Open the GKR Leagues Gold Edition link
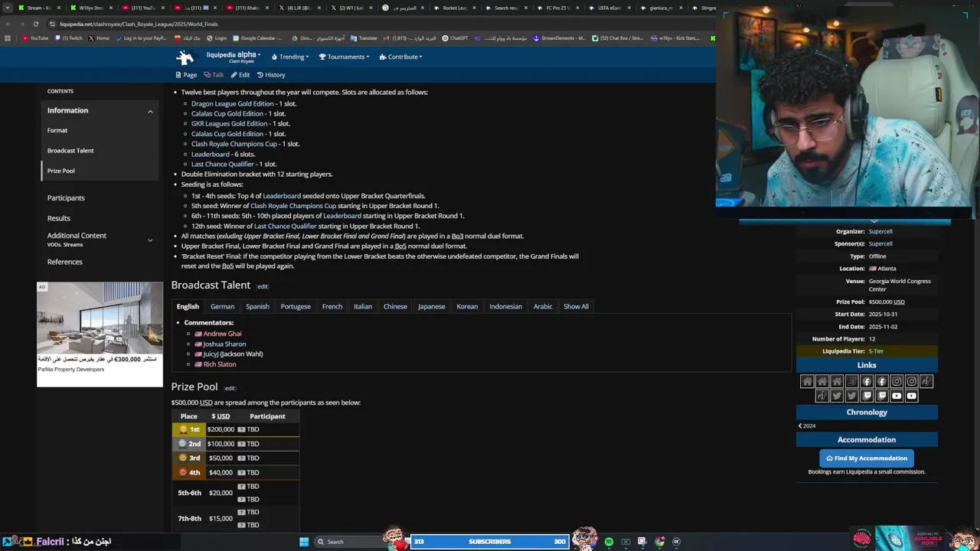 point(229,123)
